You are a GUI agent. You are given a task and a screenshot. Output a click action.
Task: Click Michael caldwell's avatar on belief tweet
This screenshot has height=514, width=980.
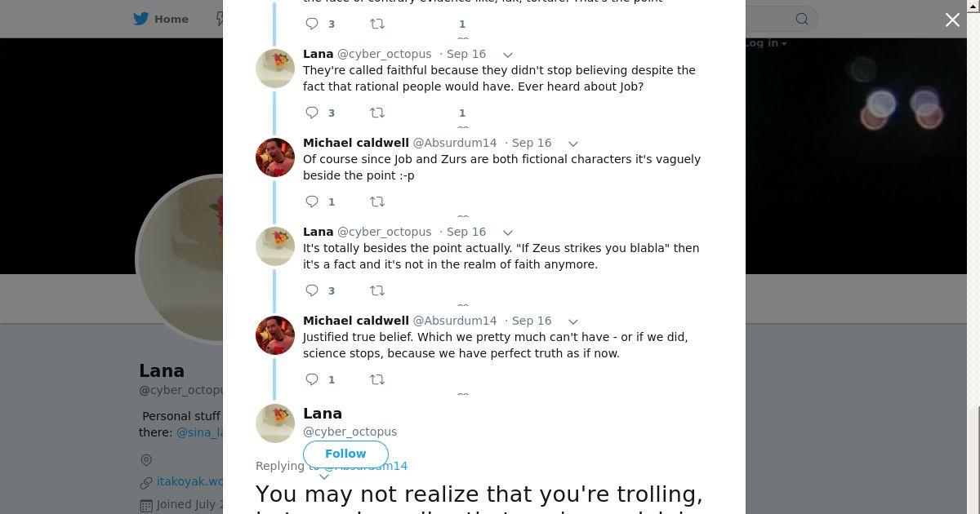pyautogui.click(x=275, y=335)
